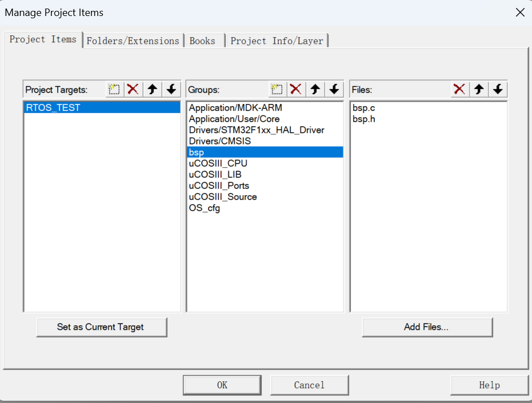The width and height of the screenshot is (532, 403).
Task: Open Help for this dialog
Action: tap(489, 385)
